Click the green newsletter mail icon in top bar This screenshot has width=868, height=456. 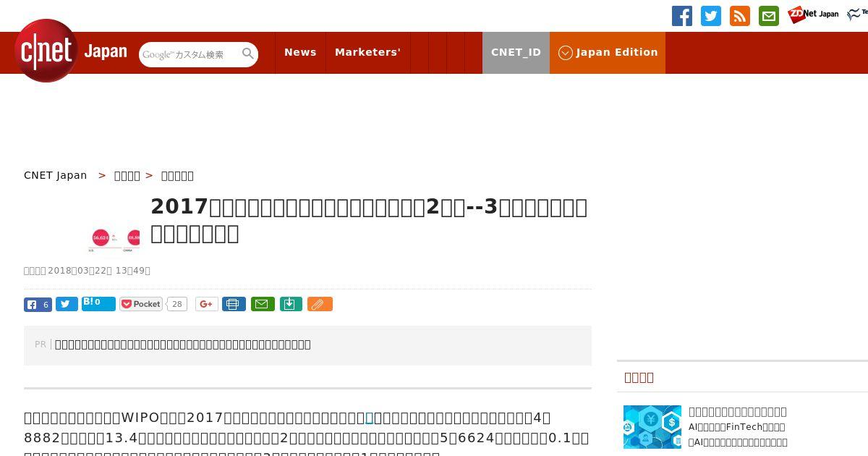(x=769, y=16)
